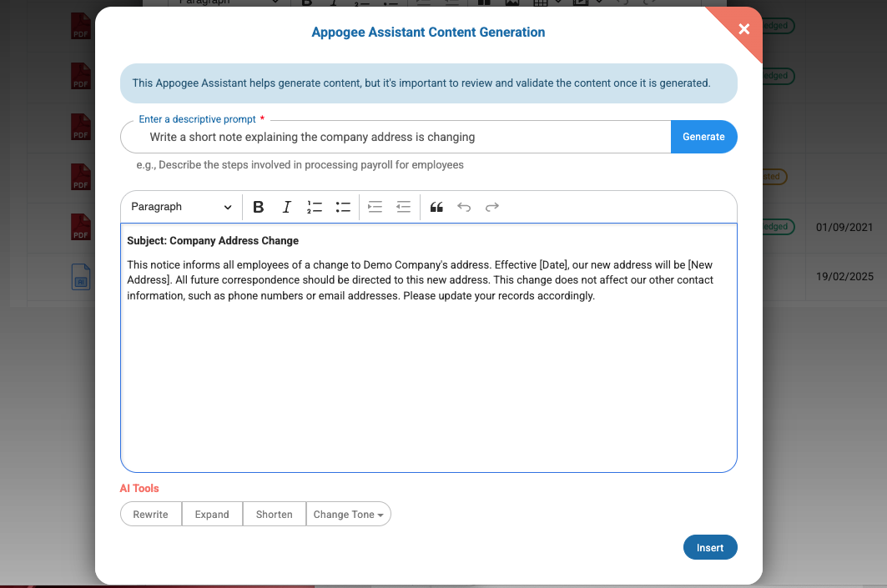Click the date 19/02/2025 in background table
Screen dimensions: 887x588
click(844, 276)
